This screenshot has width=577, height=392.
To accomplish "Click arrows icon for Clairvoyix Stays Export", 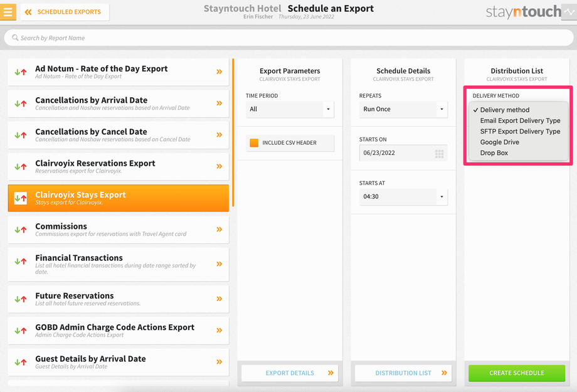I will pos(21,198).
